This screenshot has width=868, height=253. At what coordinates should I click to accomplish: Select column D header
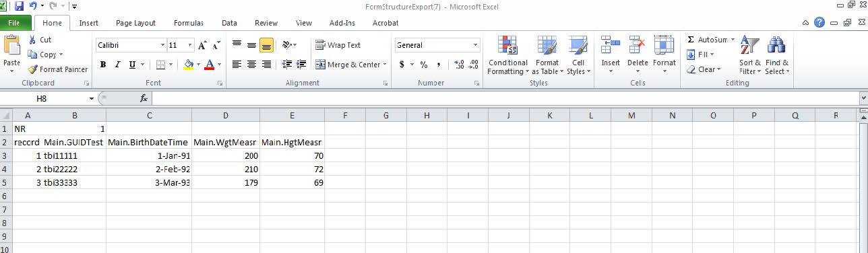226,115
